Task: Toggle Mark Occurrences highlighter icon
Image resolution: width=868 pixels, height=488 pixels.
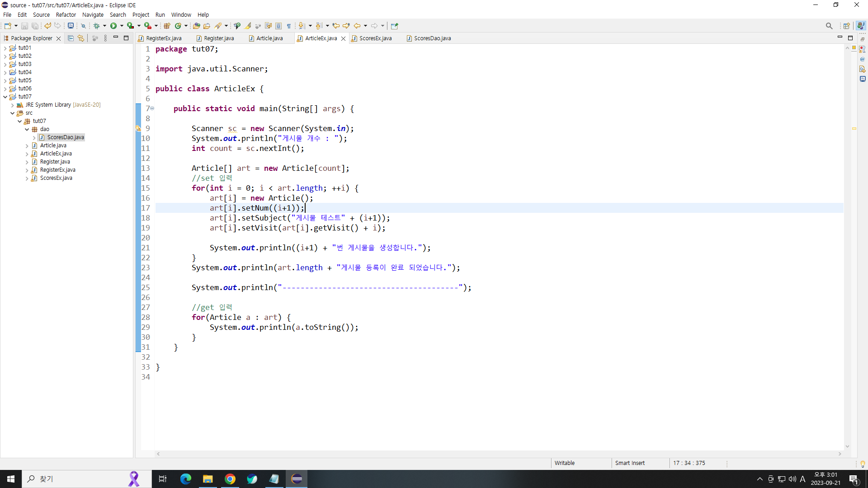Action: coord(248,26)
